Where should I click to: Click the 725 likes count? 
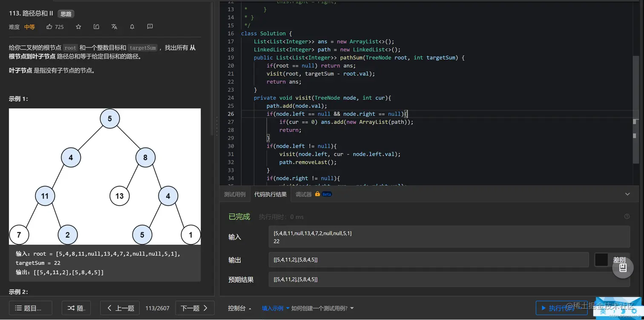tap(59, 27)
